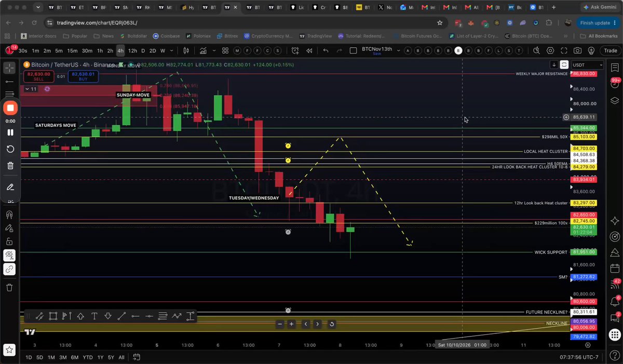Pause the screen recording

10,132
